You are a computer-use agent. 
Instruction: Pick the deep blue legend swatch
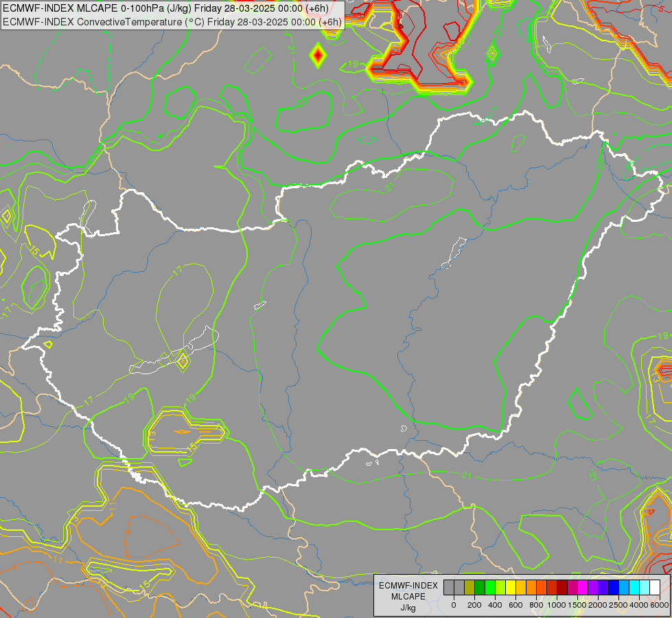pos(614,588)
